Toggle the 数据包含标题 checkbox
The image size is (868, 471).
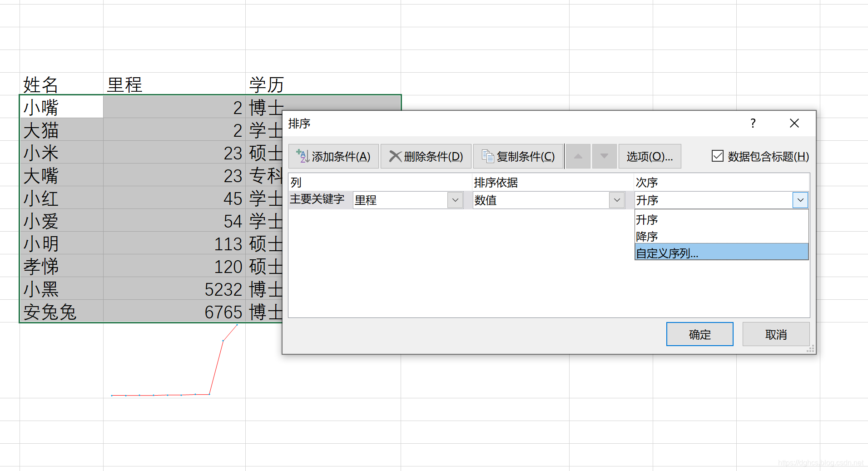point(717,156)
